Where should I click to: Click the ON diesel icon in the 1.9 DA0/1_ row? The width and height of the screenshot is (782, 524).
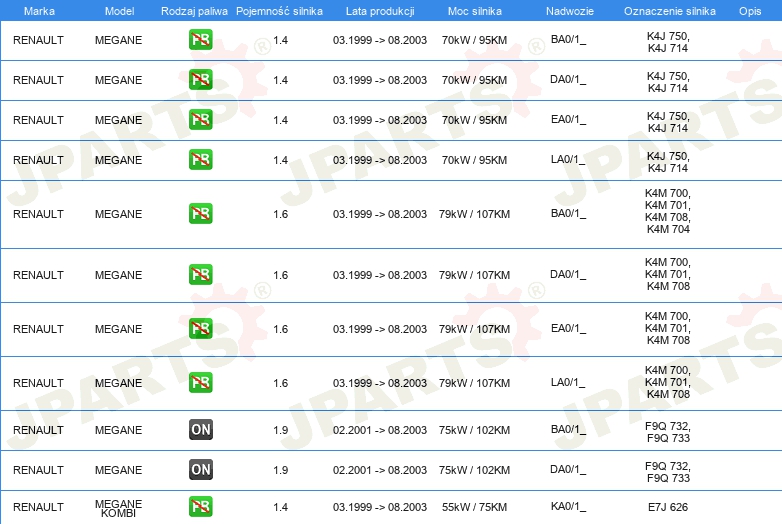click(201, 470)
